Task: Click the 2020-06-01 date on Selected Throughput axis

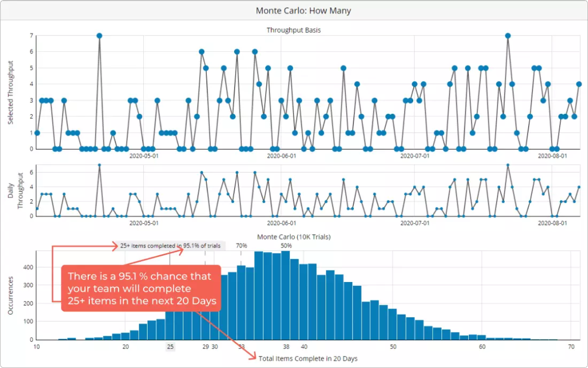Action: coord(281,156)
